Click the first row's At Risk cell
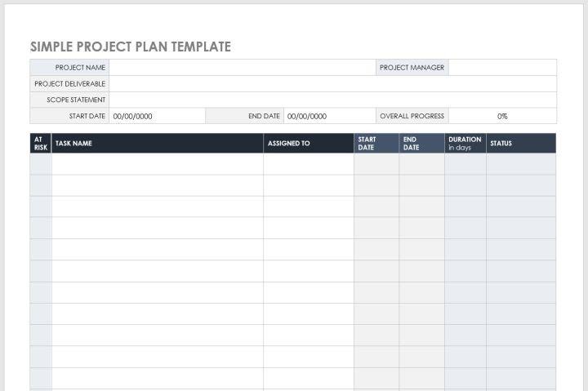 (x=41, y=164)
